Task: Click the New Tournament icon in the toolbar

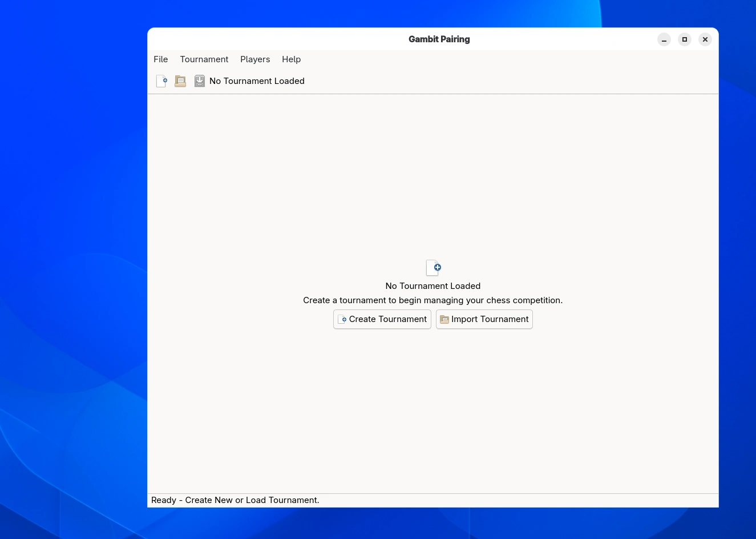Action: (161, 81)
